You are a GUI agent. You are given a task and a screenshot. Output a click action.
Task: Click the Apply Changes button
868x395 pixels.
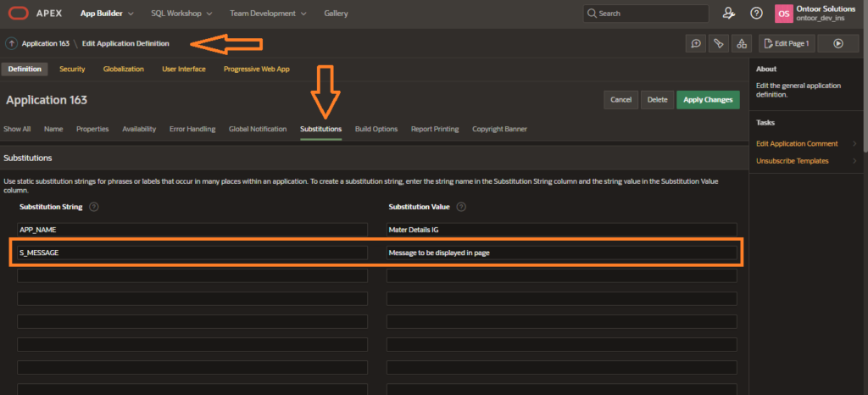pyautogui.click(x=708, y=100)
